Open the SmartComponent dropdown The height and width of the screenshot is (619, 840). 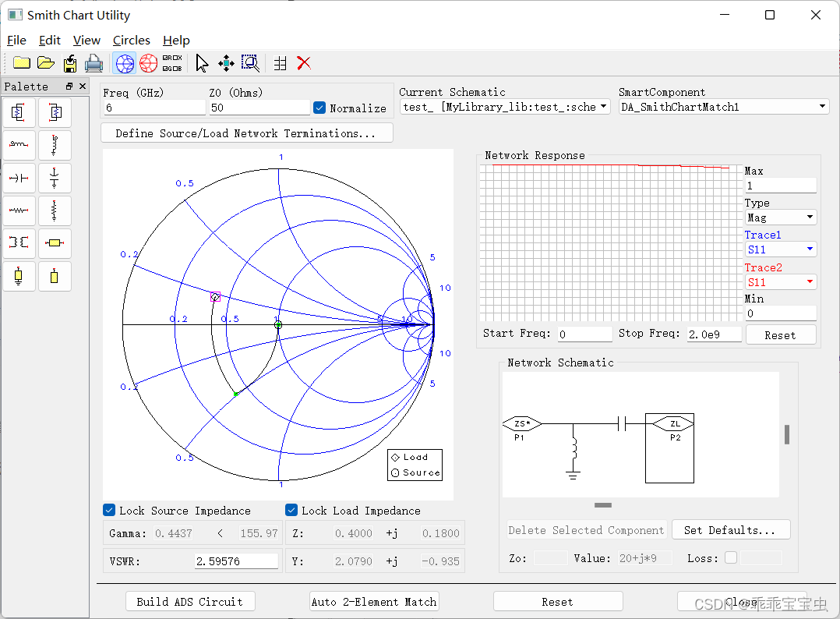pos(723,107)
